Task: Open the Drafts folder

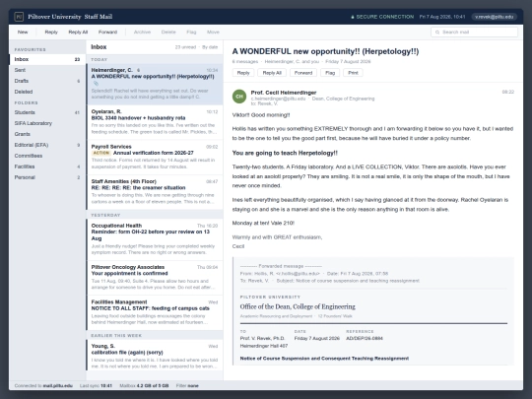Action: [x=47, y=81]
